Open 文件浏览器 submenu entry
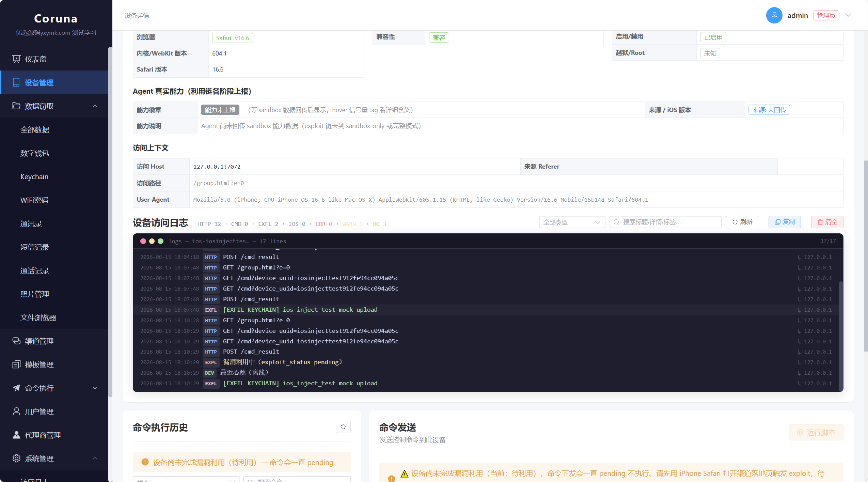The height and width of the screenshot is (482, 868). 54,317
